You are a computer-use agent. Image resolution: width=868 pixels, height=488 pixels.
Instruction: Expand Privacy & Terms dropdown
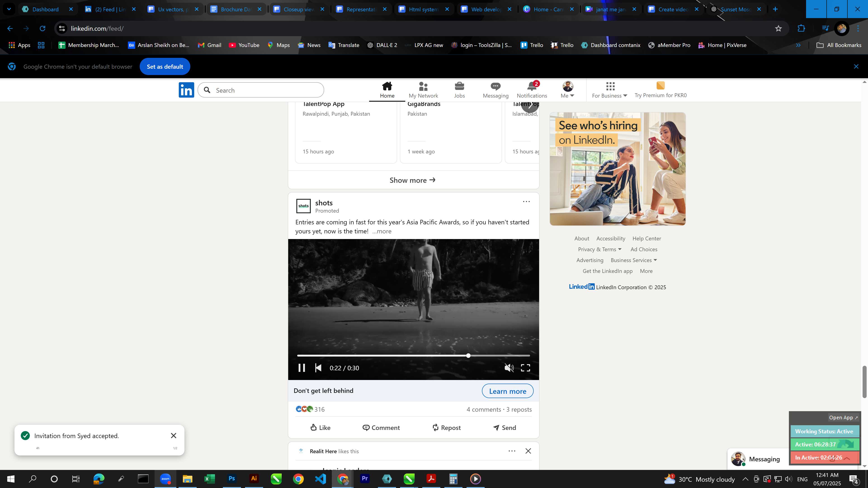click(599, 250)
